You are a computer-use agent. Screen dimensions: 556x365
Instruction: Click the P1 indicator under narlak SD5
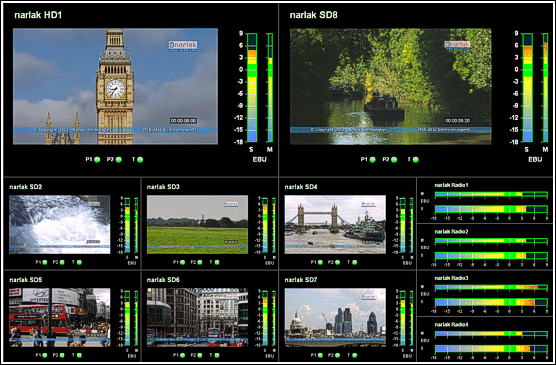point(45,355)
